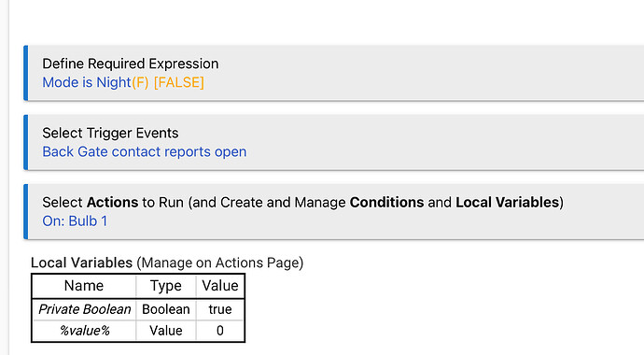
Task: Select the Private Boolean variable name
Action: click(x=84, y=309)
